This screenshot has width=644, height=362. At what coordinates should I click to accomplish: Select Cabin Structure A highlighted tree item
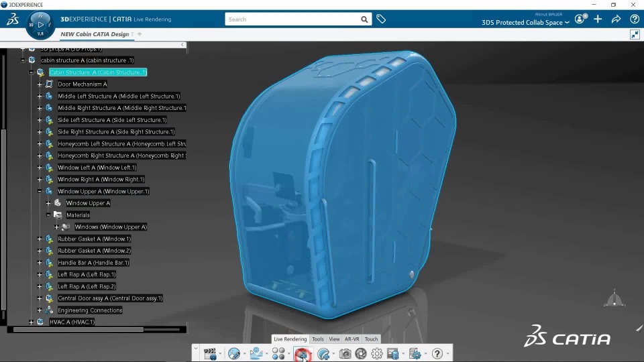98,72
